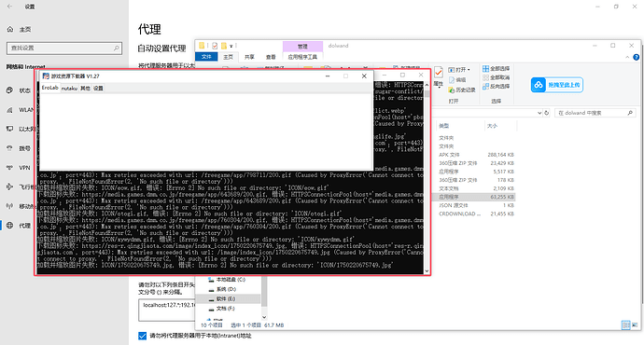
Task: Click the 历史记录 history icon
Action: coord(452,90)
